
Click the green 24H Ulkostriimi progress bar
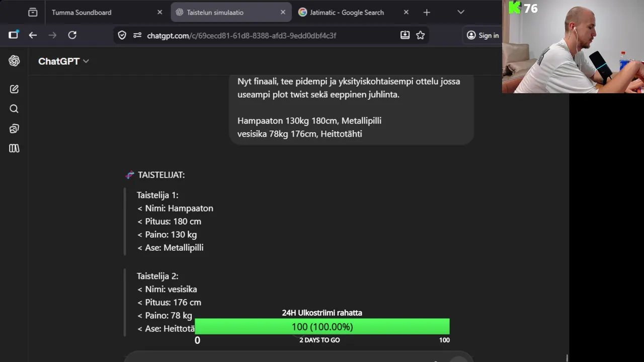click(x=322, y=327)
